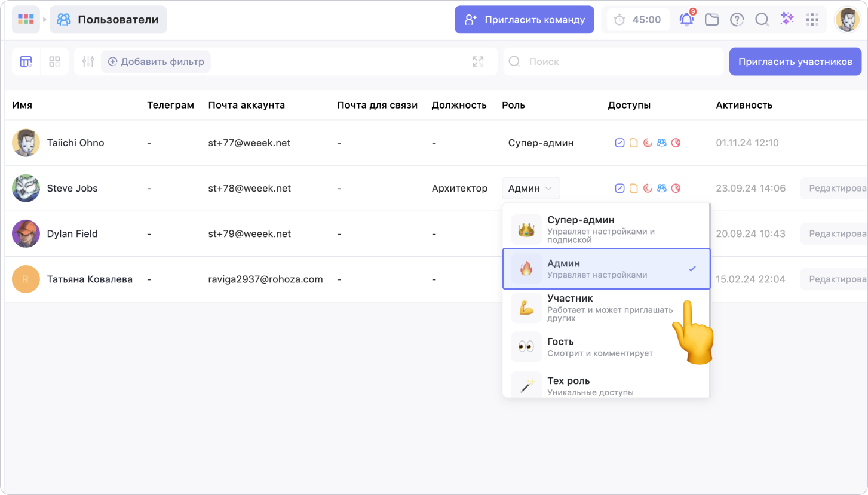Open the AI sparkles icon
Screen dimensions: 868x495
[x=787, y=20]
